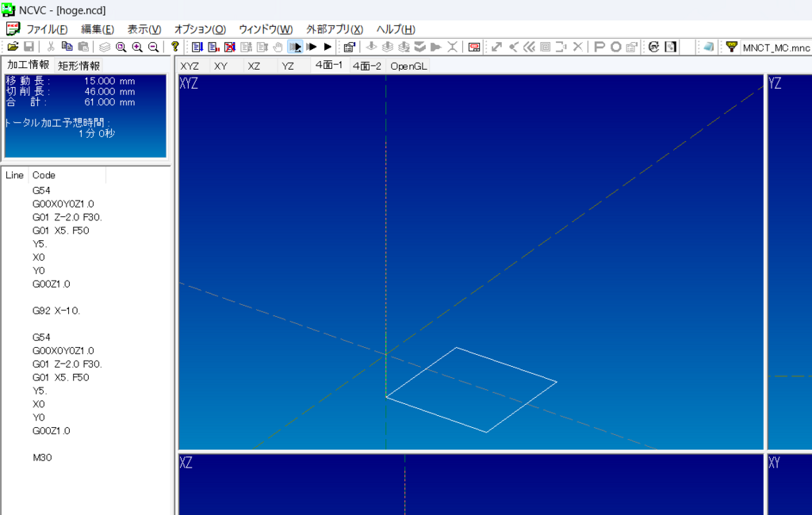
Task: Click the 46.000 mm cutting length value
Action: coord(109,92)
